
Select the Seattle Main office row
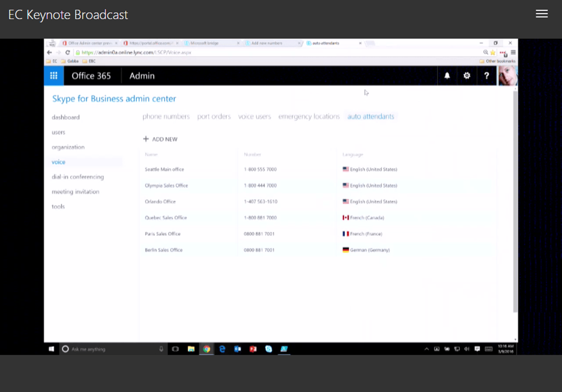[x=165, y=170]
